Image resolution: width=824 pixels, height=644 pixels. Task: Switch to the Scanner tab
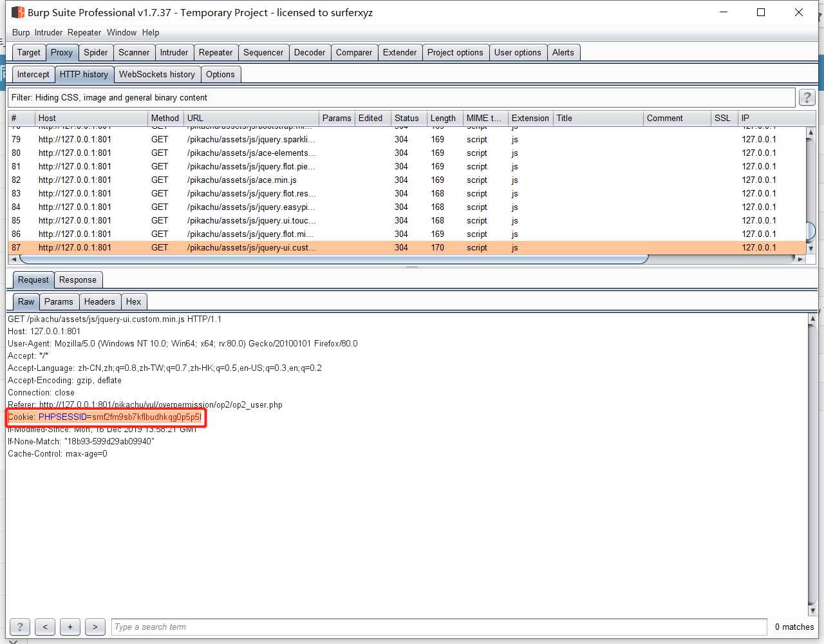click(134, 52)
